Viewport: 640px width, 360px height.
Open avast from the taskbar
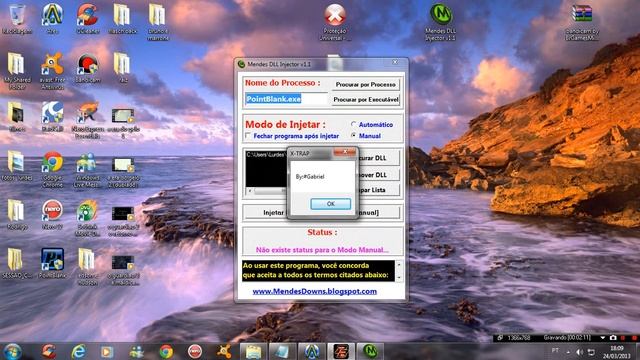pyautogui.click(x=224, y=351)
